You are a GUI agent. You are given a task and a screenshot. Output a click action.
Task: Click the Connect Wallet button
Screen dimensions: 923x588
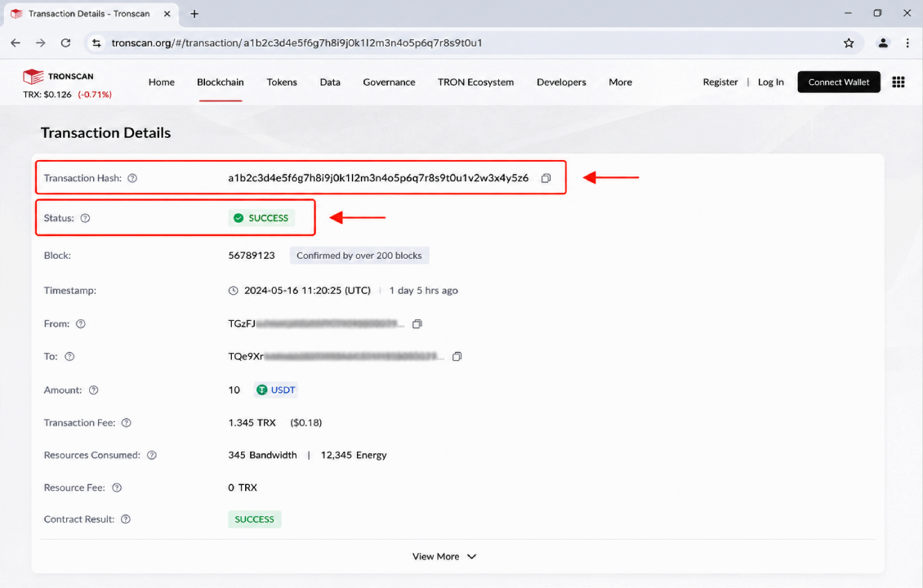click(x=839, y=82)
